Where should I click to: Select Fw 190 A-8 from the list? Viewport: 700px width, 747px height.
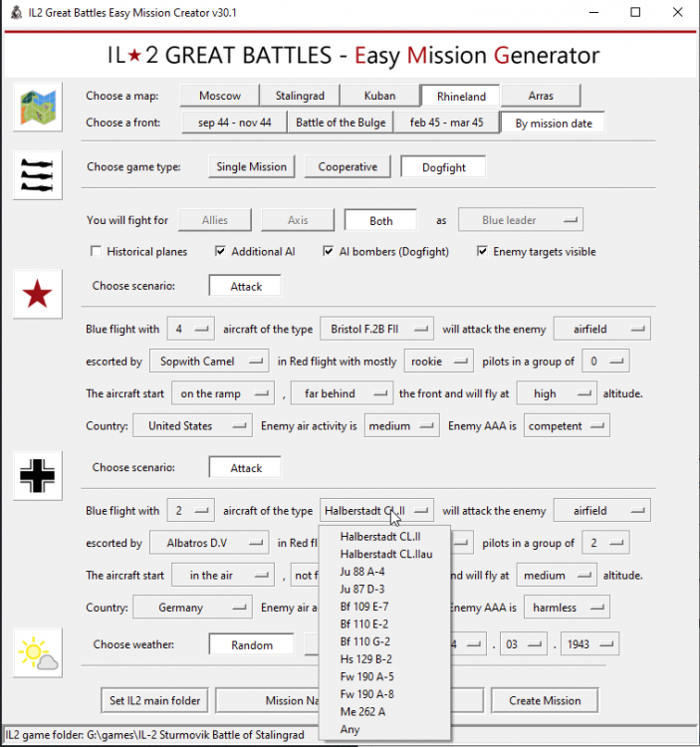tap(384, 694)
